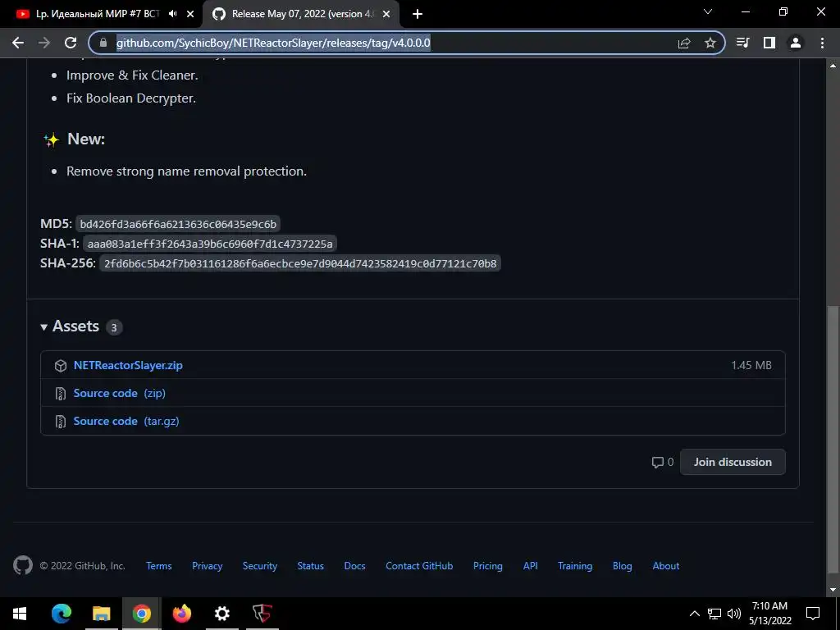Open the network tray icon
Screen dimensions: 840x630
pyautogui.click(x=714, y=614)
